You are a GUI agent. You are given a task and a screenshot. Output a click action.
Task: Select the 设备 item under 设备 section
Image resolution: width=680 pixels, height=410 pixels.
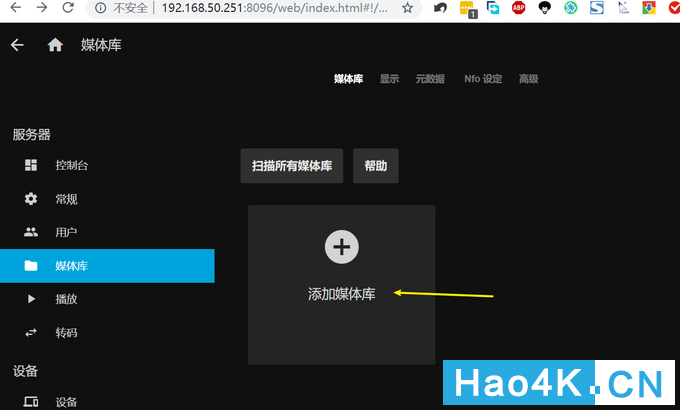pos(107,402)
